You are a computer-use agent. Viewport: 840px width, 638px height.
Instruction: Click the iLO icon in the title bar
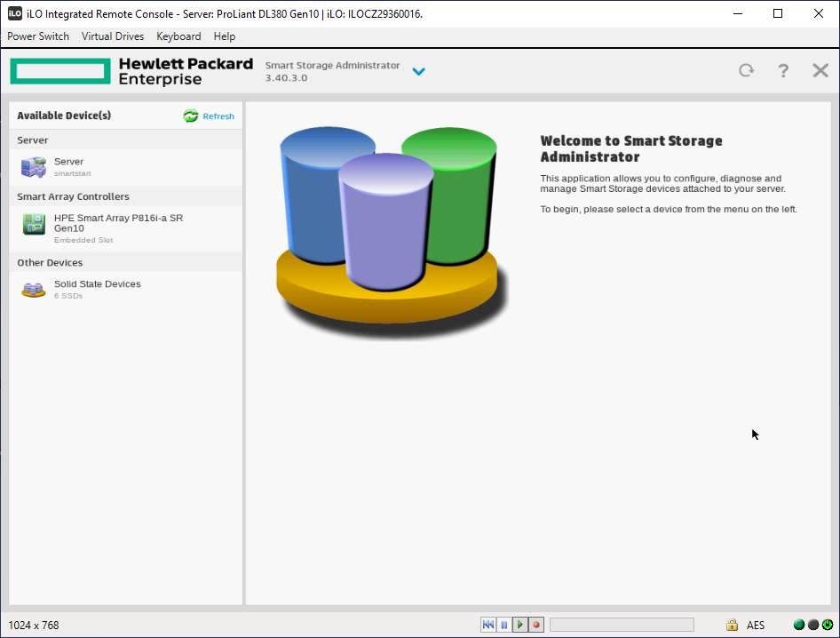(15, 13)
